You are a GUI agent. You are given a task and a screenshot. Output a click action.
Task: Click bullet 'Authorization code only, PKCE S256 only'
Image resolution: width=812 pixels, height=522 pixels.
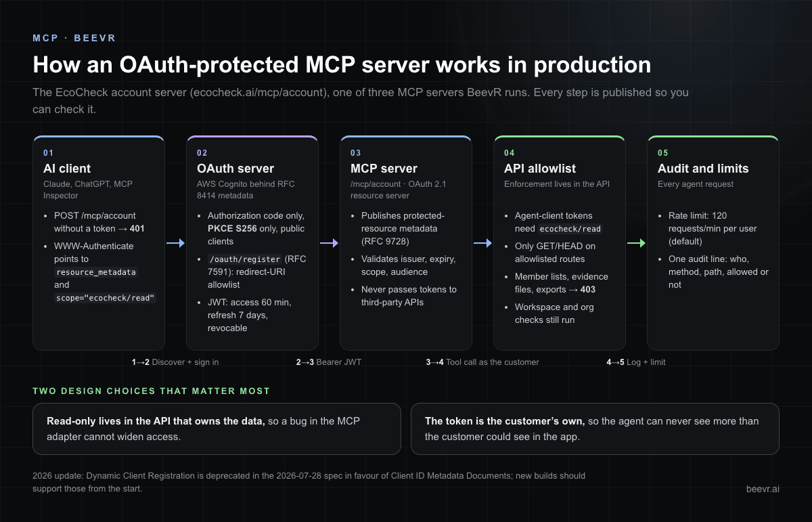[256, 228]
